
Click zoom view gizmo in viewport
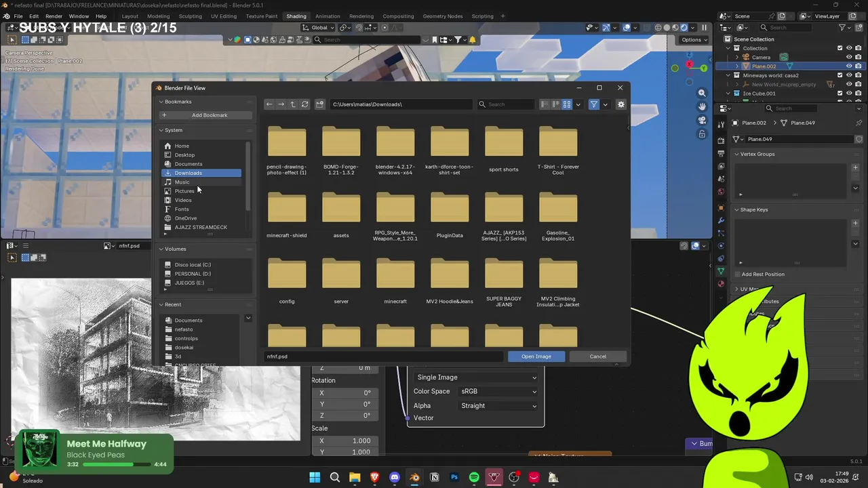[x=702, y=93]
